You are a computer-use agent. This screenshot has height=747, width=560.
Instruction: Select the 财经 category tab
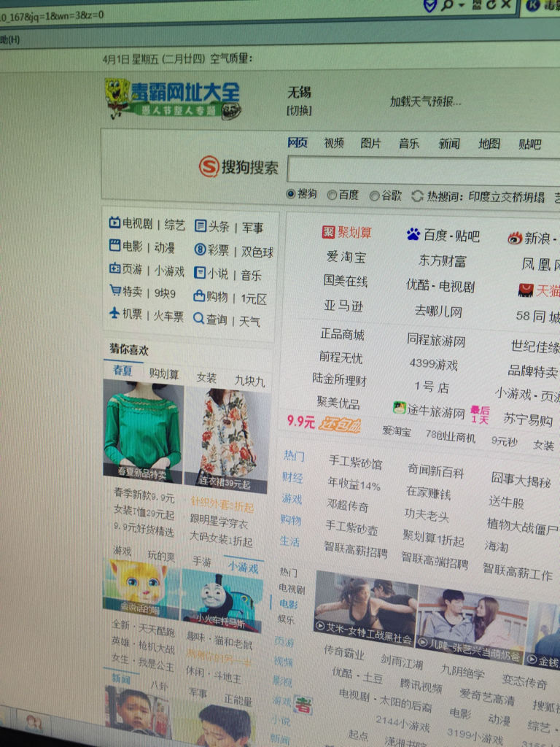point(292,477)
